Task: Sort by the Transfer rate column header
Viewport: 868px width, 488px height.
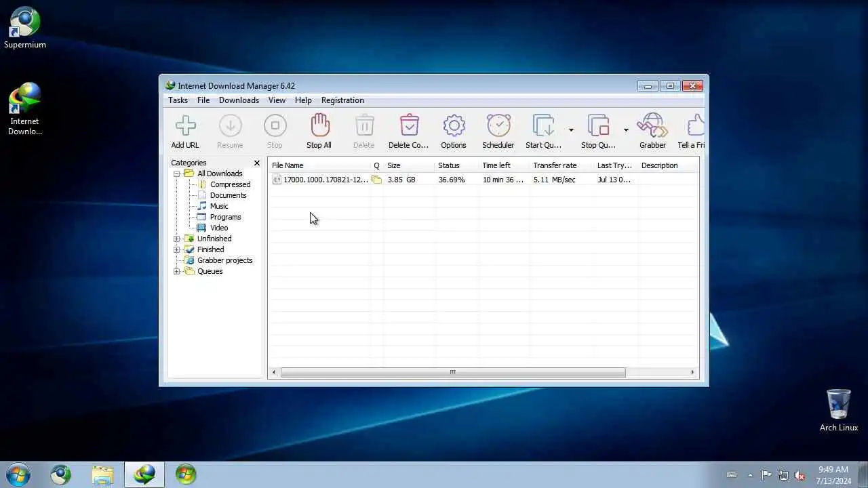Action: [x=561, y=165]
